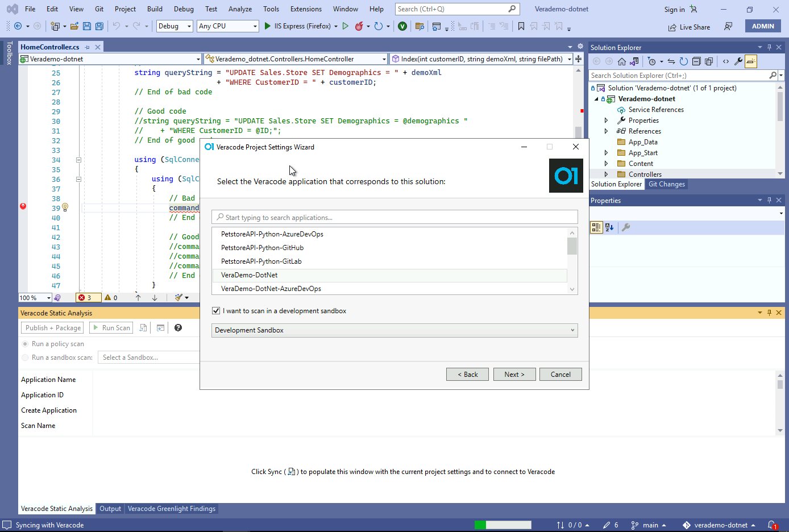789x532 pixels.
Task: Expand the References node in Solution Explorer
Action: [x=607, y=131]
